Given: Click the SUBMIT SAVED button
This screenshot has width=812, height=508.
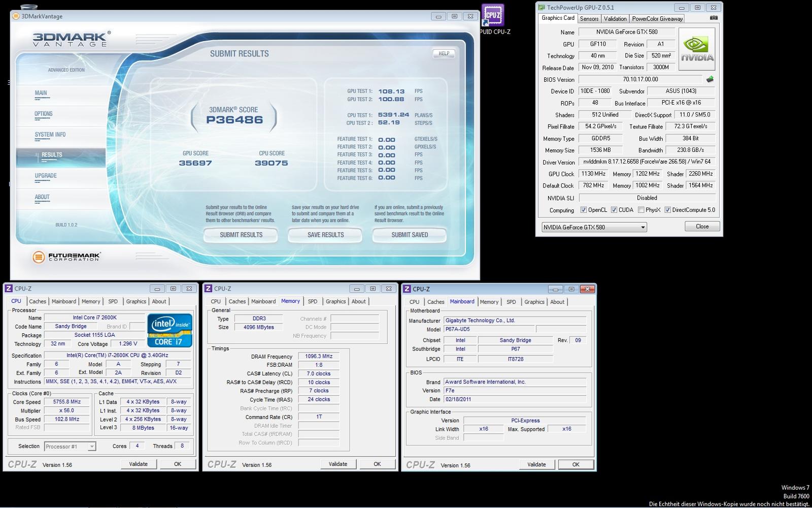Looking at the screenshot, I should 410,235.
